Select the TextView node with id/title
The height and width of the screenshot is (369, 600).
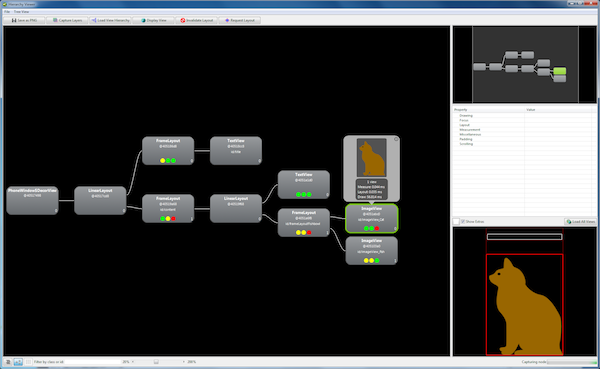[x=236, y=151]
